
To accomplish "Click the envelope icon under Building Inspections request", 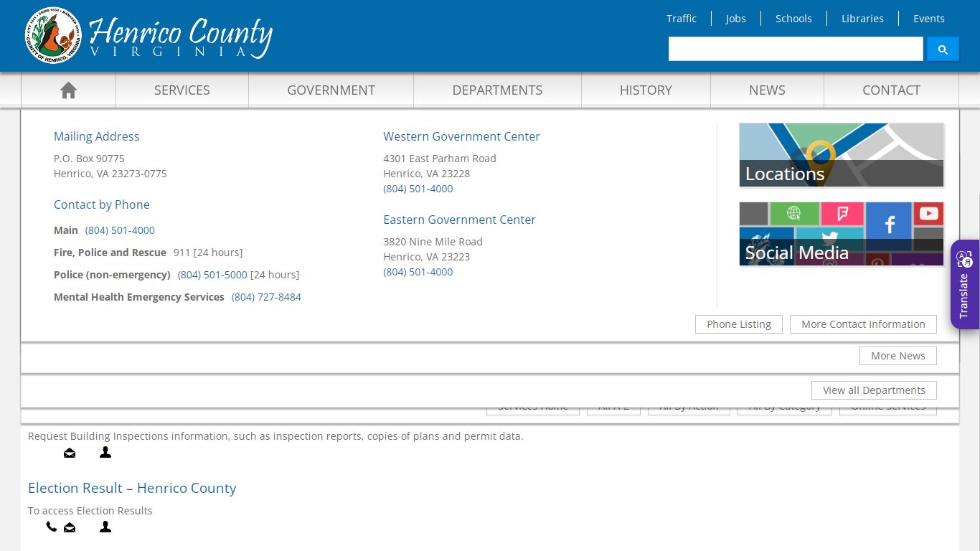I will point(70,453).
